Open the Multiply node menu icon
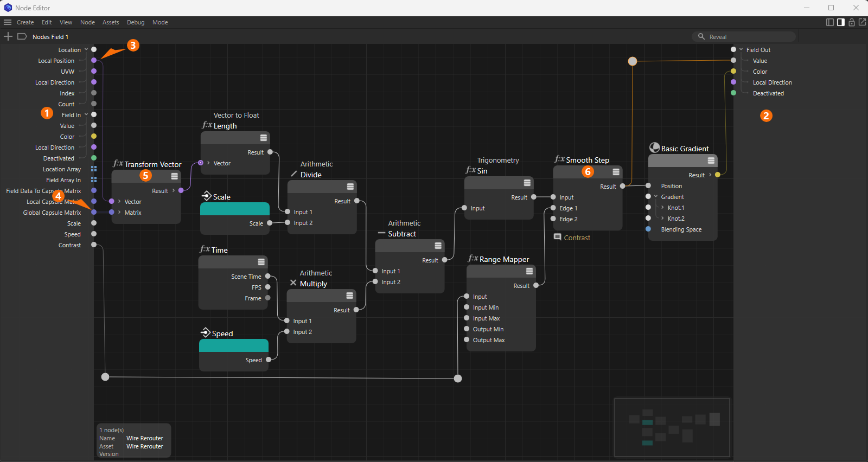 pyautogui.click(x=350, y=296)
